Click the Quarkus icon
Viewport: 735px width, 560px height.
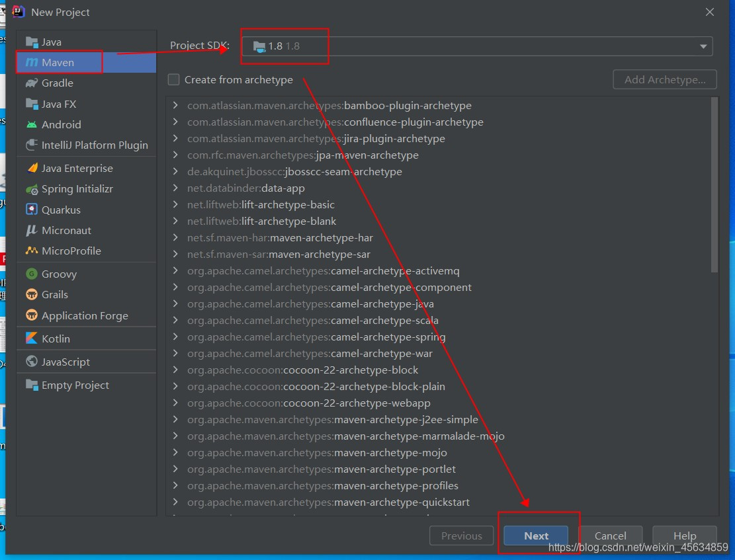[31, 210]
